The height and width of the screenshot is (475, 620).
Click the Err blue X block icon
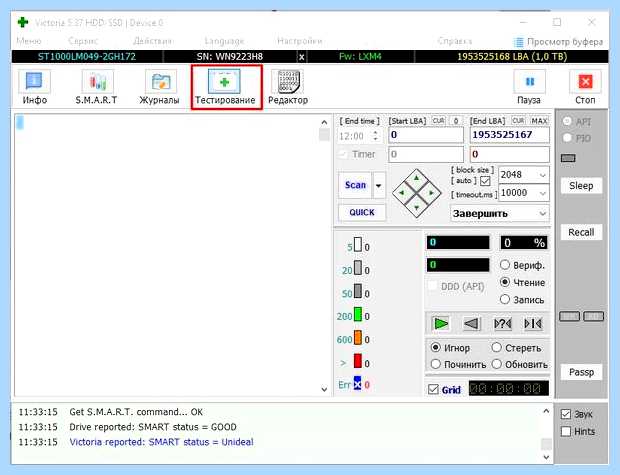[x=357, y=383]
